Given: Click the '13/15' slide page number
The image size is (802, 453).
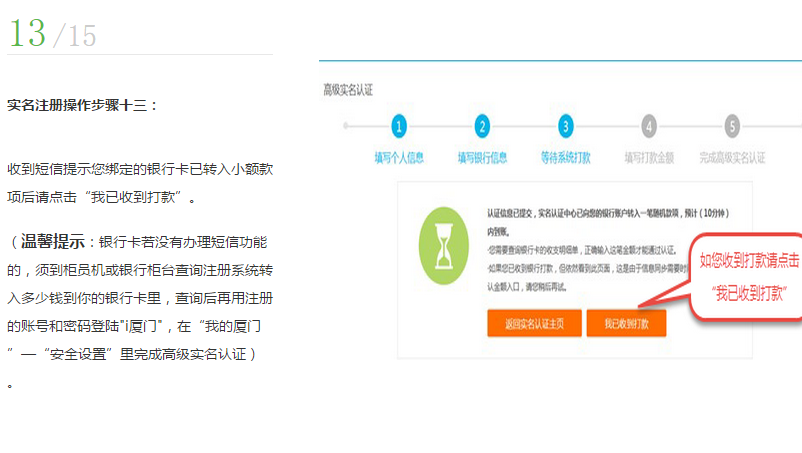Looking at the screenshot, I should [x=52, y=34].
